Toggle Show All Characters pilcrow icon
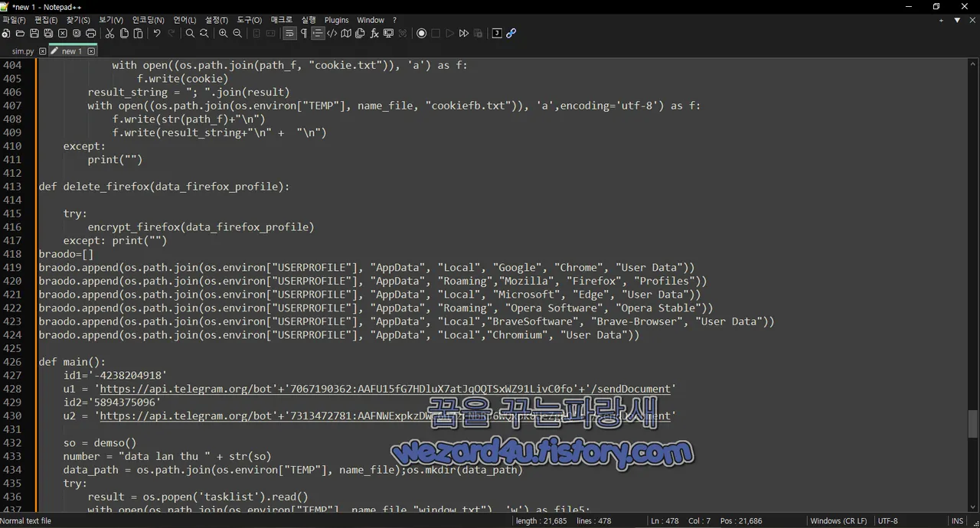This screenshot has height=528, width=980. (x=303, y=34)
